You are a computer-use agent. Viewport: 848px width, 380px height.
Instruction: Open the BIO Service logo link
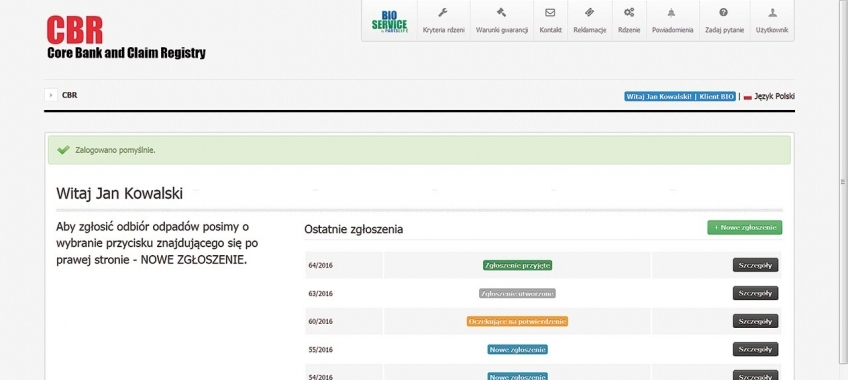pyautogui.click(x=389, y=21)
